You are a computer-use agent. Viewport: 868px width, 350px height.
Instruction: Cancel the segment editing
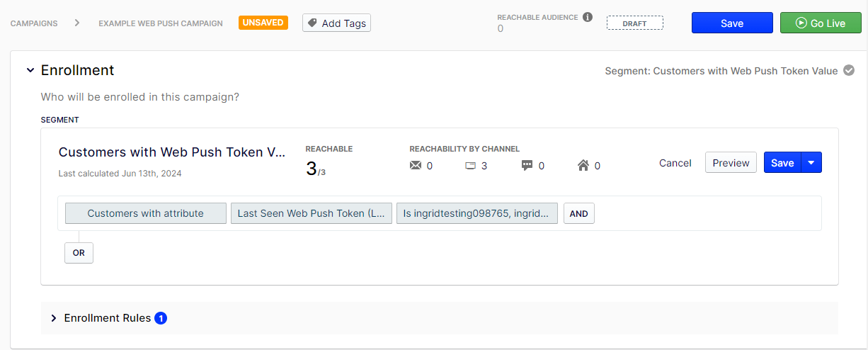[675, 163]
